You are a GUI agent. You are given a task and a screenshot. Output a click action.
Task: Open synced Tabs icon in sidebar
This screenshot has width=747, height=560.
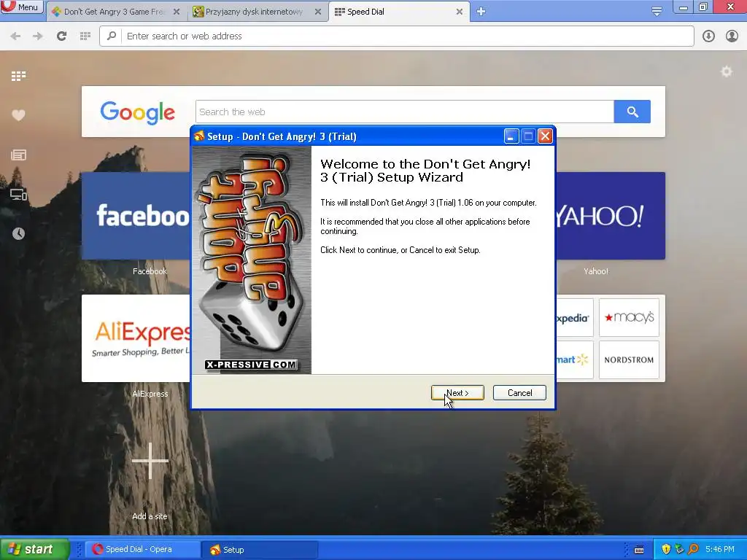pyautogui.click(x=18, y=194)
